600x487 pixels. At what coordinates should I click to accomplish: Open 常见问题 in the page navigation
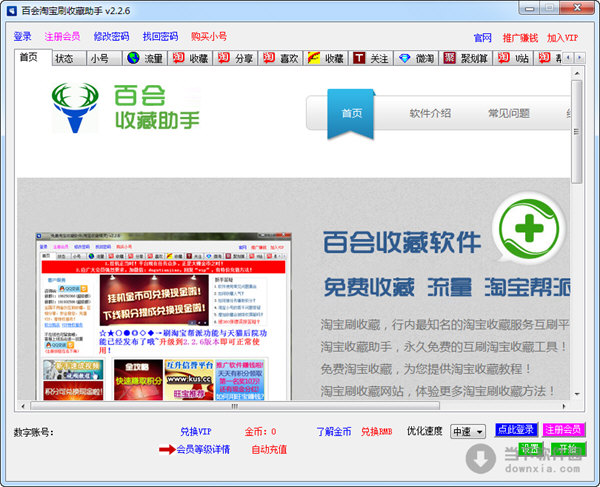click(x=509, y=113)
